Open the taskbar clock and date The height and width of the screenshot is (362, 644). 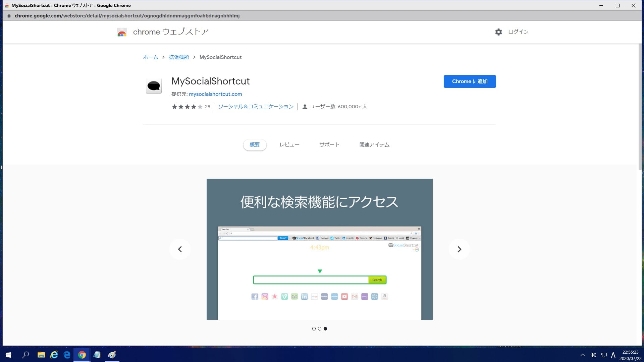pyautogui.click(x=630, y=355)
